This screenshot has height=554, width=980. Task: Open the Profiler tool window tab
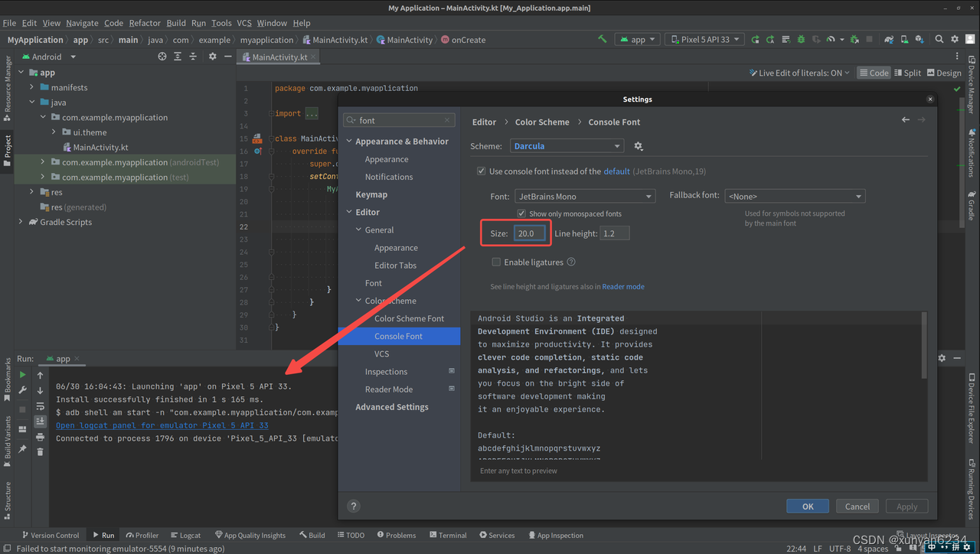coord(142,535)
